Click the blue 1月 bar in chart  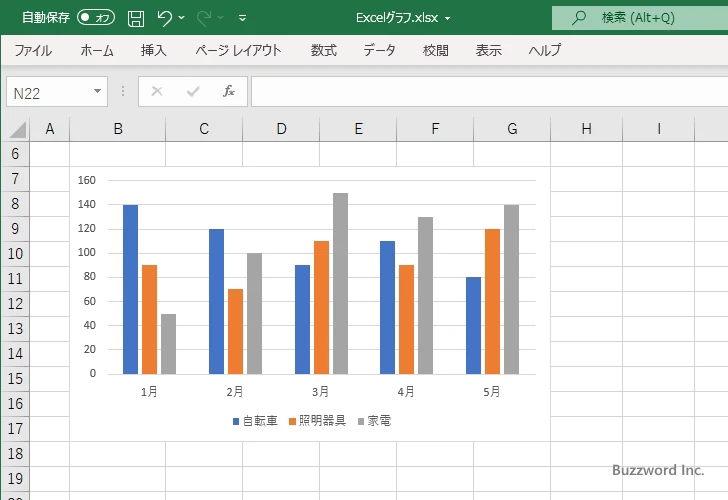point(130,289)
